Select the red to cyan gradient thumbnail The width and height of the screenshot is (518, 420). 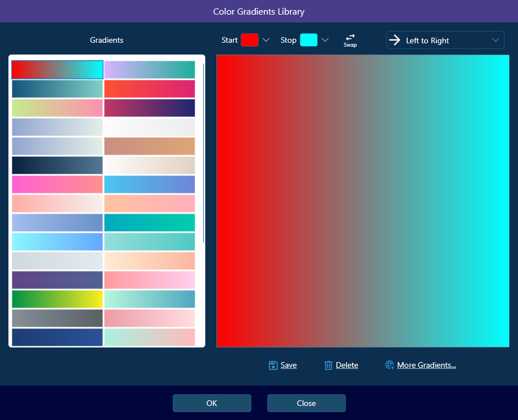pyautogui.click(x=57, y=70)
